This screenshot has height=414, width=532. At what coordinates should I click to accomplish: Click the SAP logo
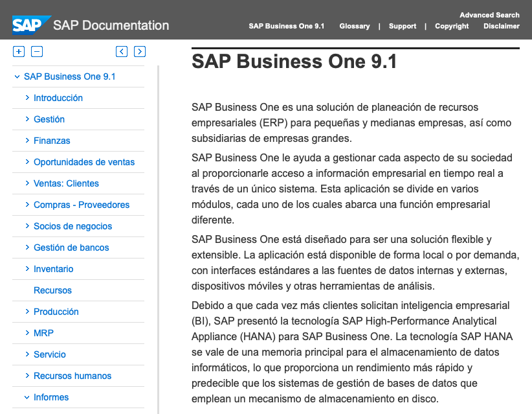tap(31, 25)
